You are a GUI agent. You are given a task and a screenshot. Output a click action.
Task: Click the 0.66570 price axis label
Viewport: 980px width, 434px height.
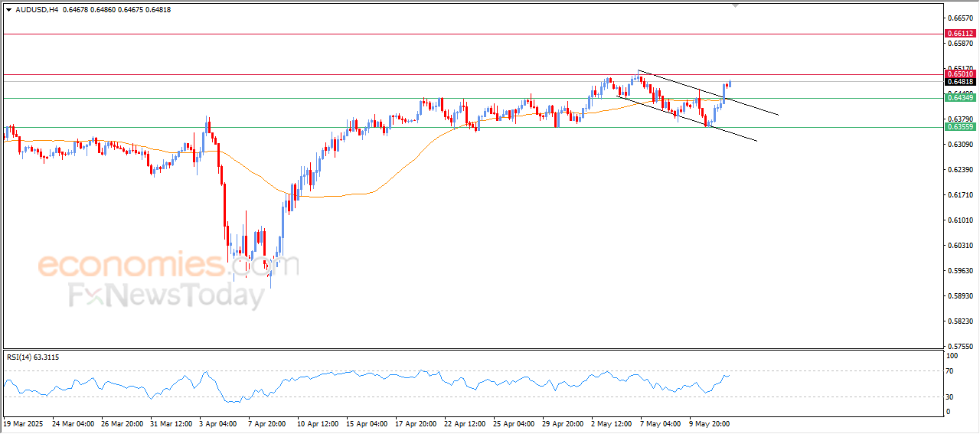tap(960, 18)
